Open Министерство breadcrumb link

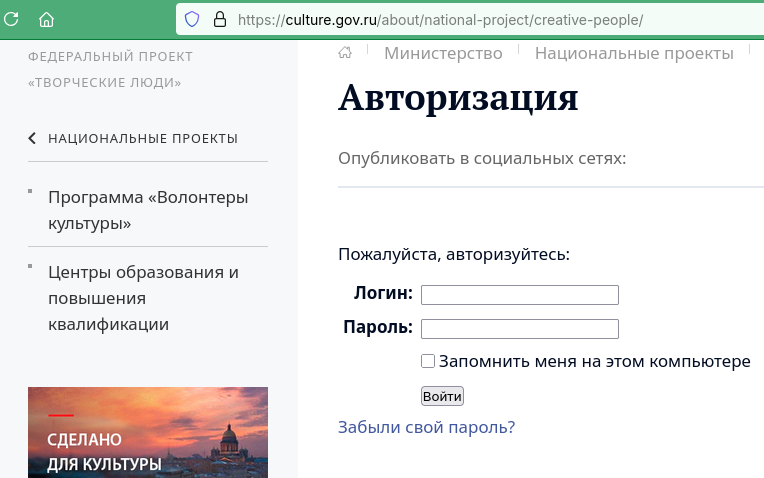tap(443, 53)
